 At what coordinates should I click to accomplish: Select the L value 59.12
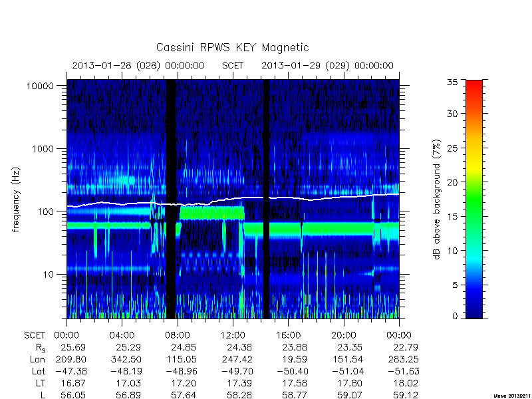click(405, 395)
